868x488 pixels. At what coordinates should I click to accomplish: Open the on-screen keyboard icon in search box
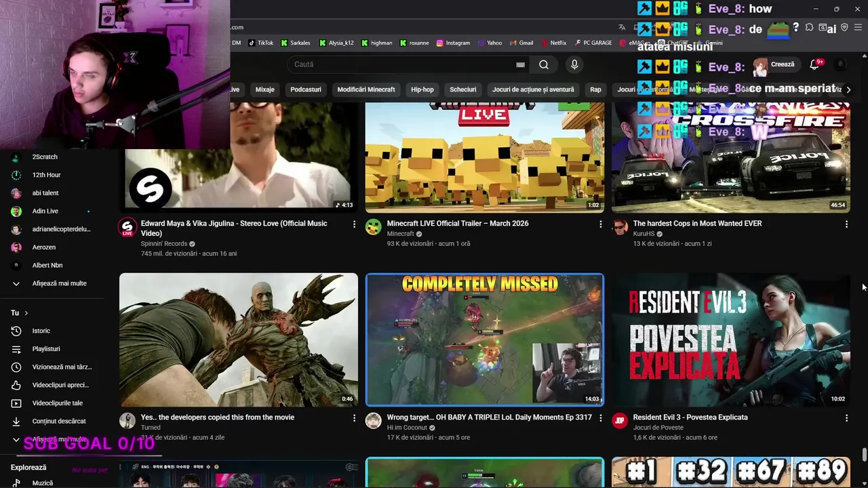[x=520, y=64]
